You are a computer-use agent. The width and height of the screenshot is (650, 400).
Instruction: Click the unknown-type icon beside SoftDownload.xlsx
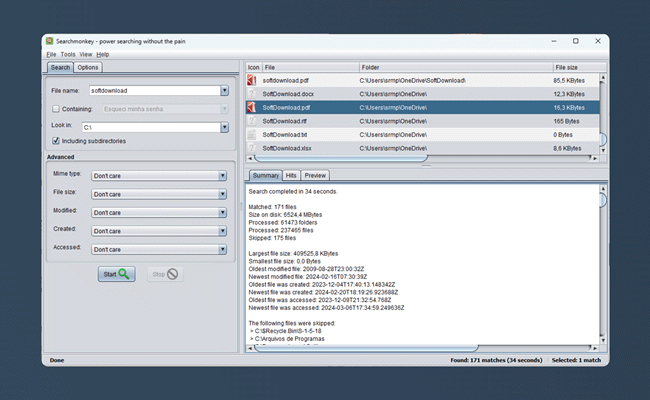tap(252, 148)
